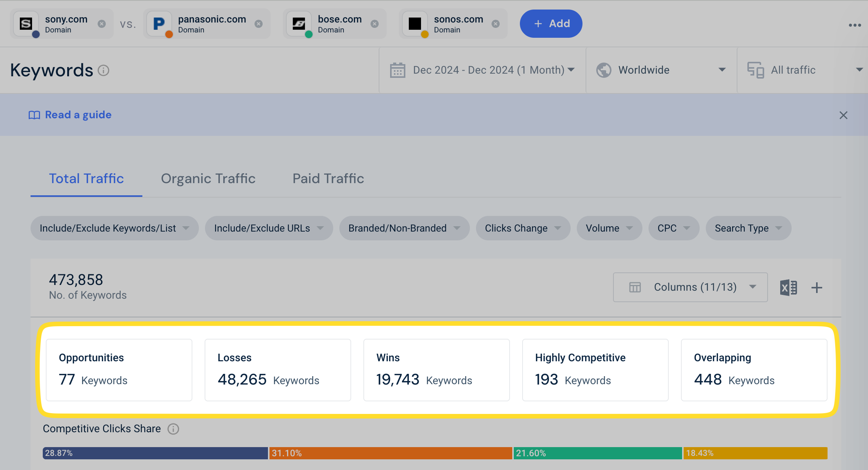Open Include/Exclude Keywords/List filter
Screen dimensions: 868x470
115,228
